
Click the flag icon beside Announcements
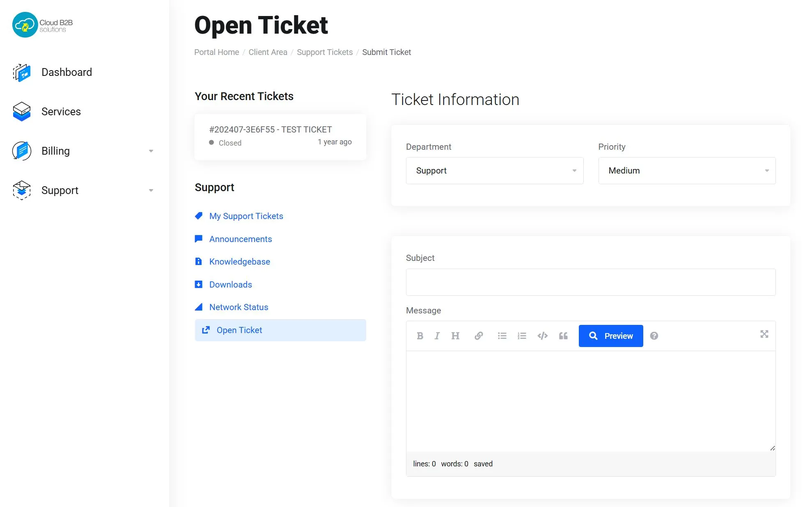199,239
